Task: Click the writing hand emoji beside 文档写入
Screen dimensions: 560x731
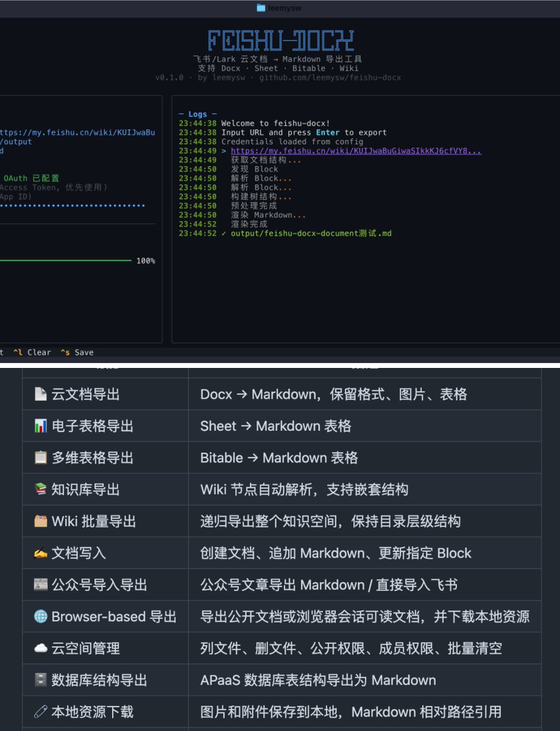Action: (x=40, y=553)
